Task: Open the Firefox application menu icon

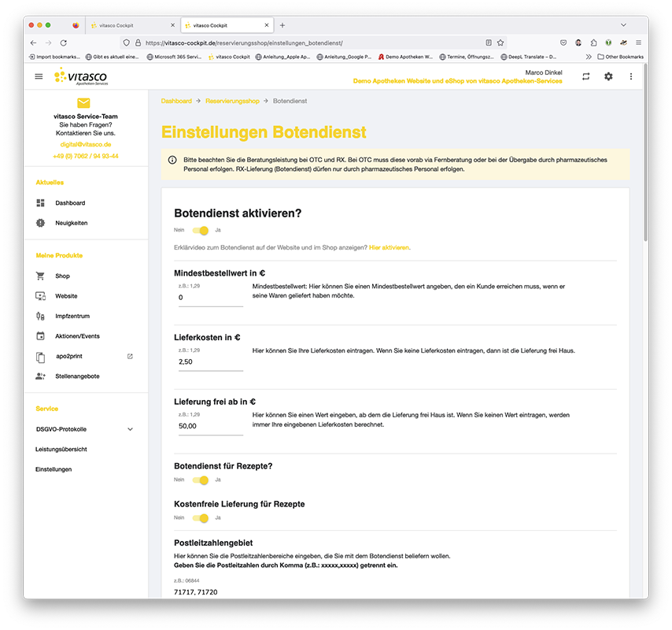Action: (x=639, y=43)
